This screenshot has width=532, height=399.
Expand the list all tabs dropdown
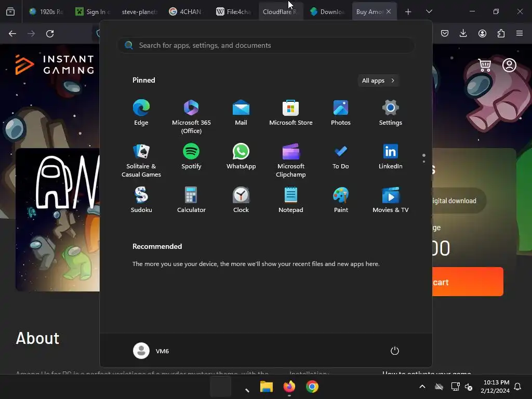(429, 11)
